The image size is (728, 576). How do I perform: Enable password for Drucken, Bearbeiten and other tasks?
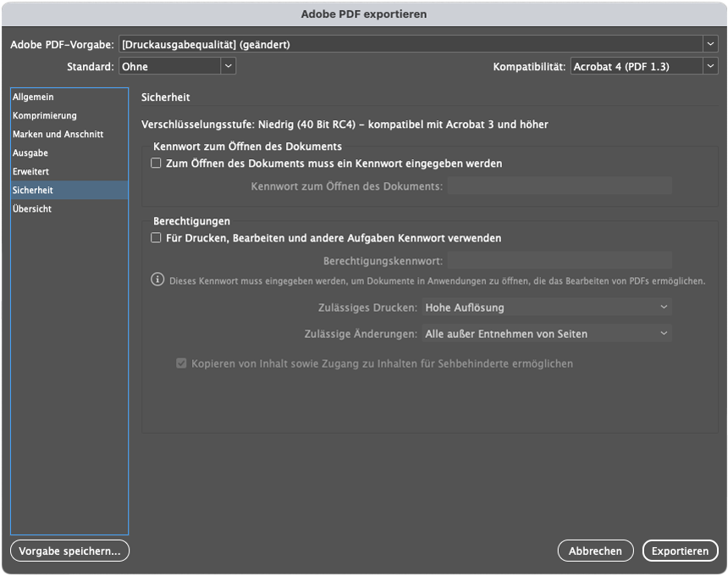pos(156,238)
